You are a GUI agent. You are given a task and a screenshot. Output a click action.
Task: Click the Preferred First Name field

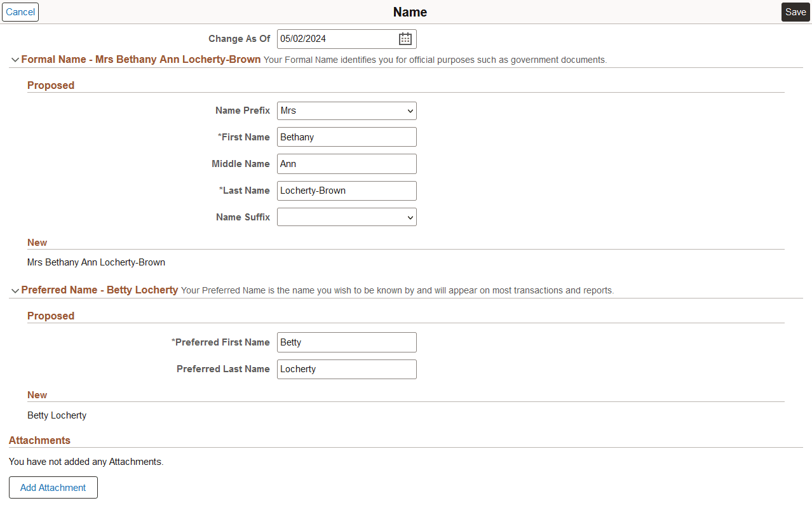tap(346, 342)
